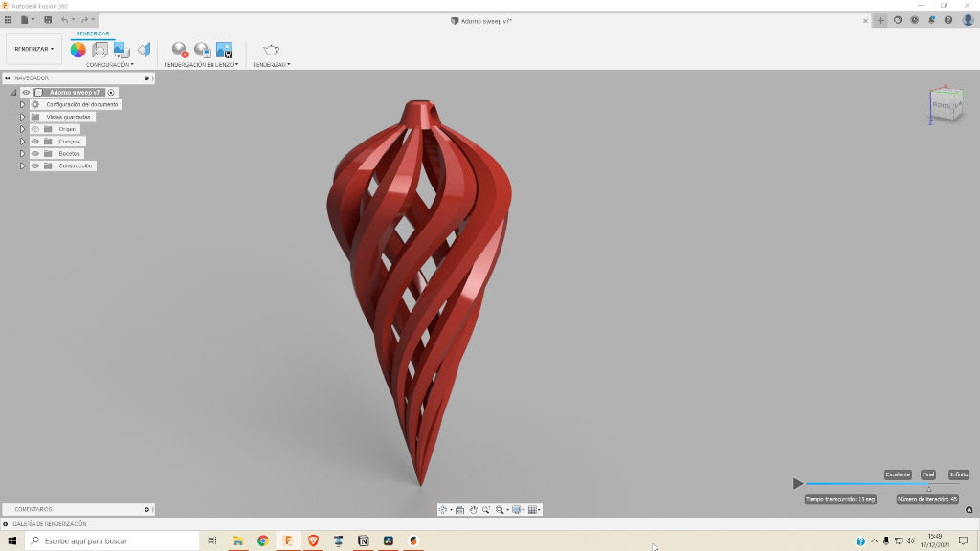Start the In-canvas Render icon
This screenshot has height=551, width=980.
coord(179,50)
